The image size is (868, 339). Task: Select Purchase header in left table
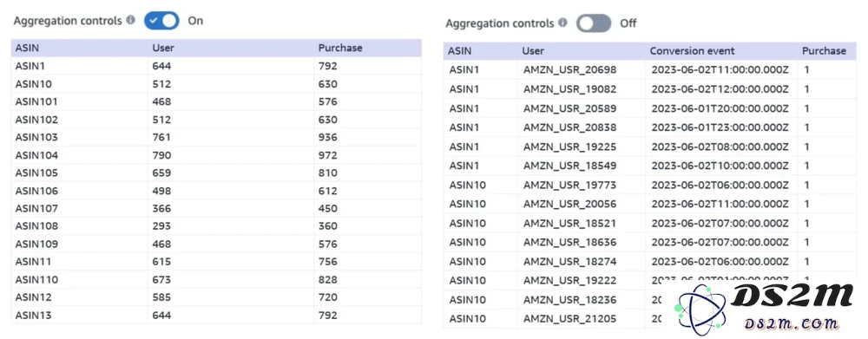[x=340, y=48]
